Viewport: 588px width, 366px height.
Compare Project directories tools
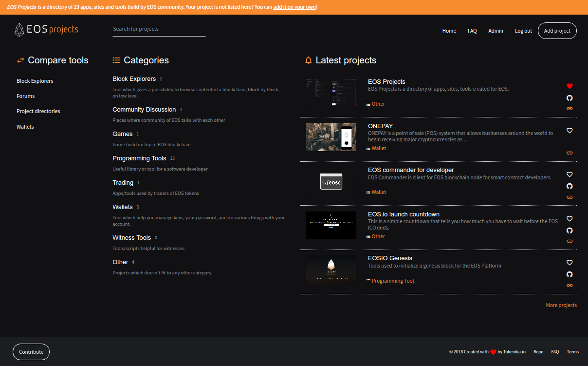point(38,111)
